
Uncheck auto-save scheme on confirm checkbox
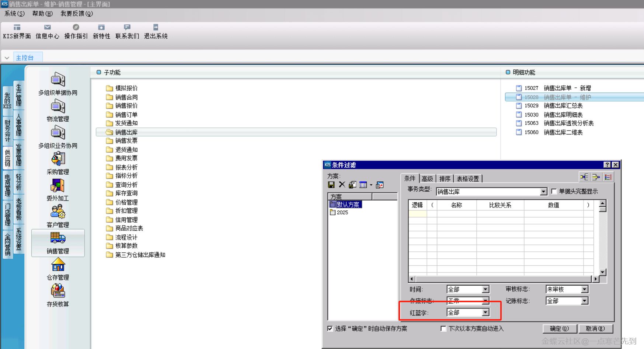[x=330, y=328]
